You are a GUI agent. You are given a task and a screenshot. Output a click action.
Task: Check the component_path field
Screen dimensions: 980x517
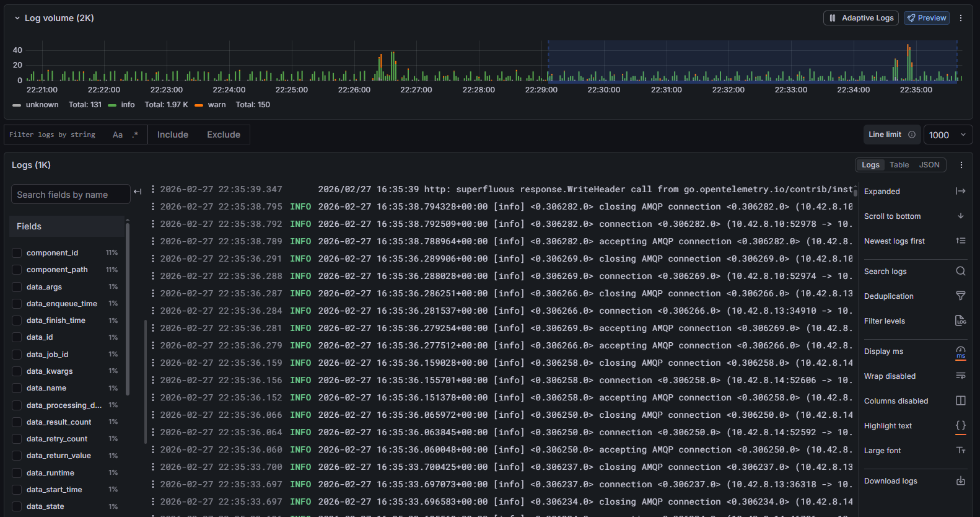tap(17, 270)
